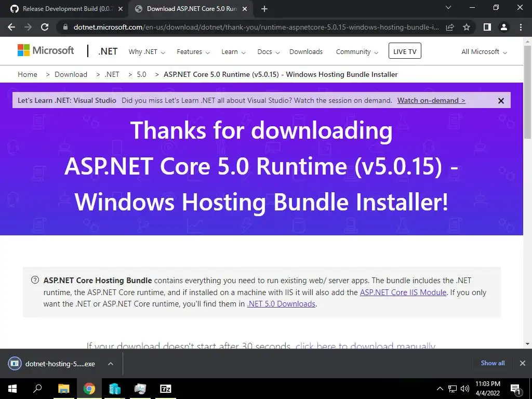Go to .NET in the breadcrumb

(x=112, y=74)
